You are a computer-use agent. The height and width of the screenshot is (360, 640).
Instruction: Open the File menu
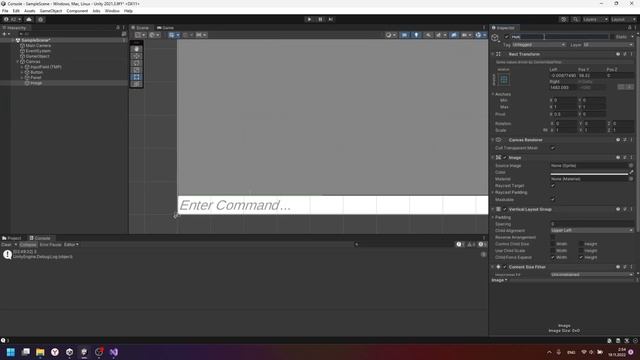pyautogui.click(x=5, y=11)
